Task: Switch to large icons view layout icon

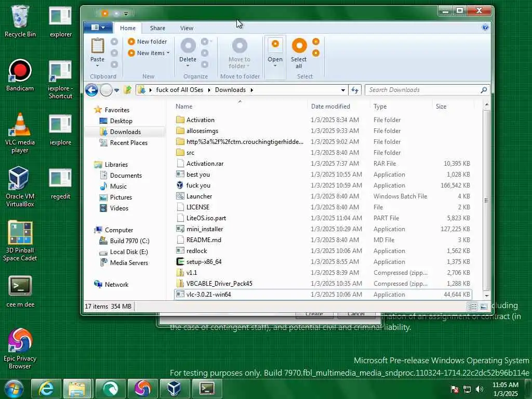Action: tap(484, 307)
